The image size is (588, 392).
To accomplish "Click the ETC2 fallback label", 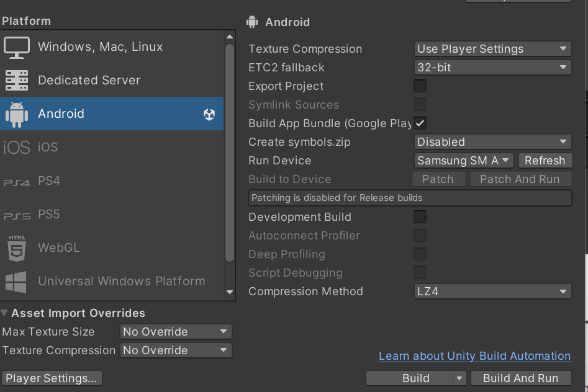I will coord(286,68).
